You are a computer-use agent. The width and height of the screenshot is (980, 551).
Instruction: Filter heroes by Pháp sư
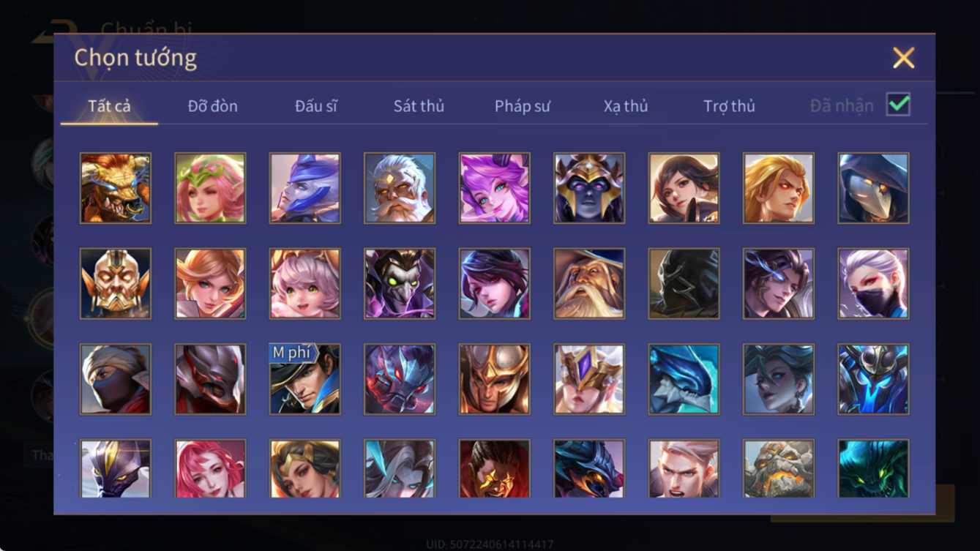522,106
